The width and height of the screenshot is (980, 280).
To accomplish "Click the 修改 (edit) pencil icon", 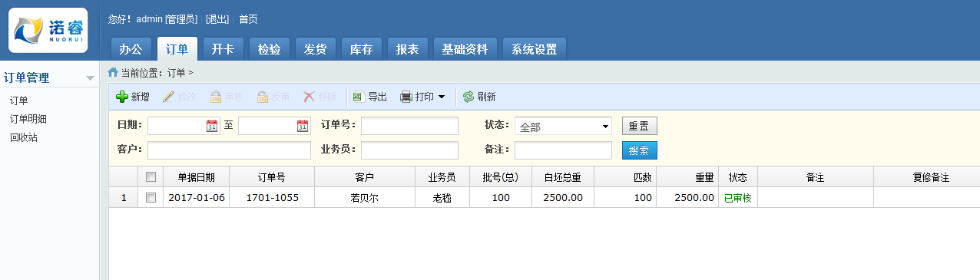I will point(168,97).
